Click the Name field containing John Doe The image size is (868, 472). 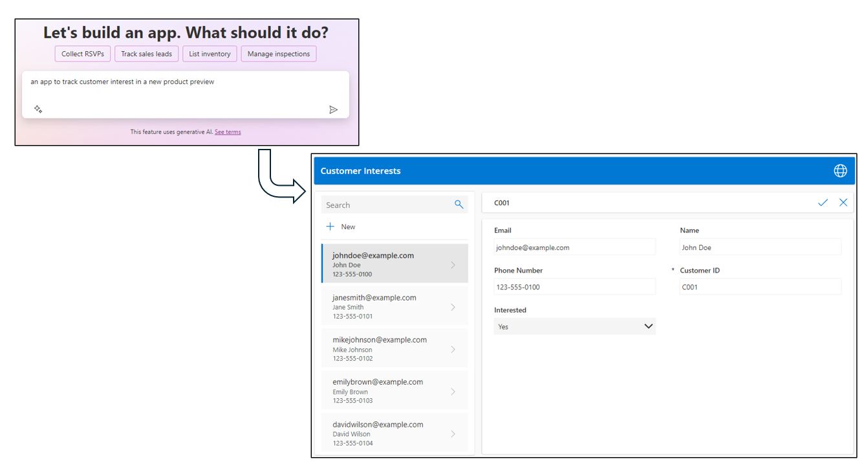(x=761, y=247)
